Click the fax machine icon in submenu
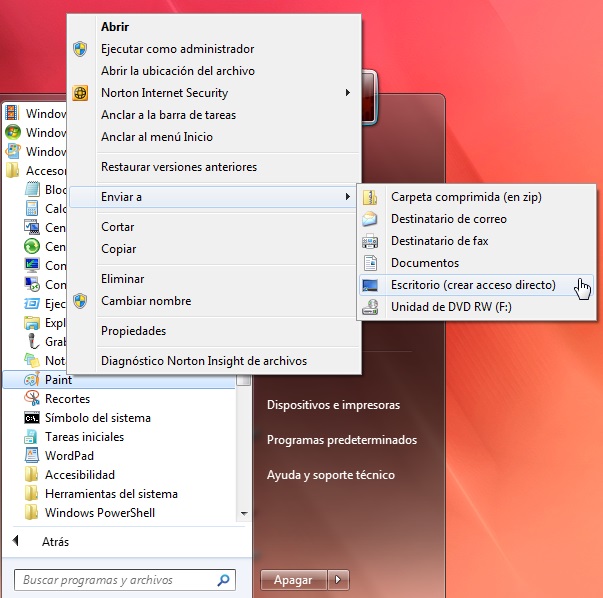 point(370,241)
